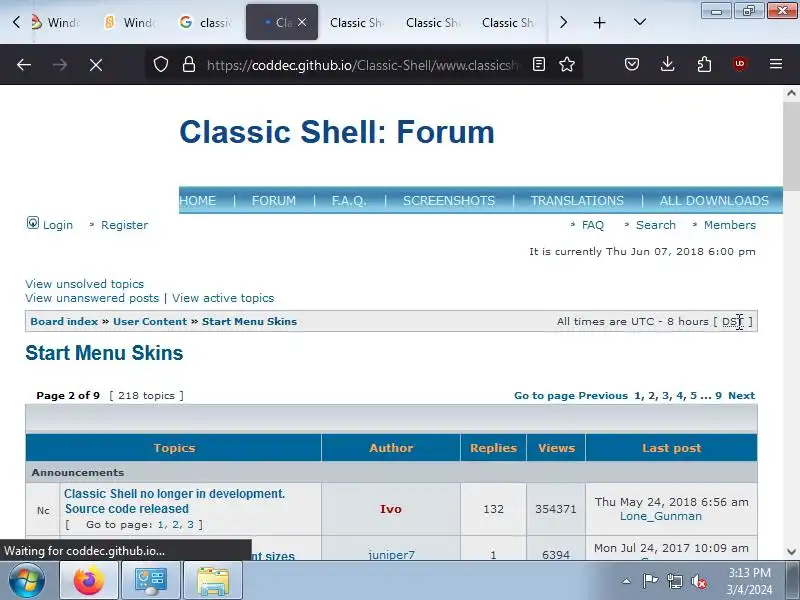
Task: Click the URL address bar field
Action: tap(362, 64)
